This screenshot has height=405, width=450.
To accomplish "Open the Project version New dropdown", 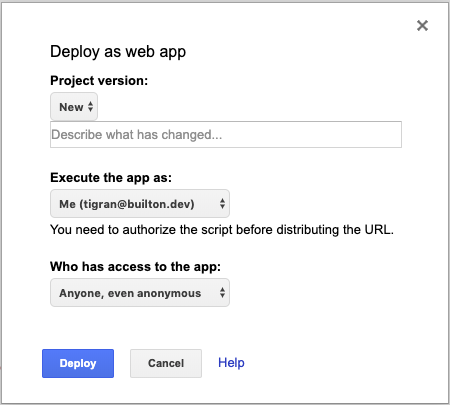I will point(74,107).
